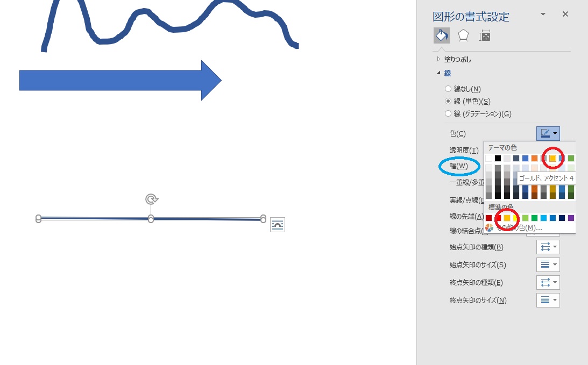Pick the purple standard color swatch
Image resolution: width=588 pixels, height=365 pixels.
(x=571, y=218)
